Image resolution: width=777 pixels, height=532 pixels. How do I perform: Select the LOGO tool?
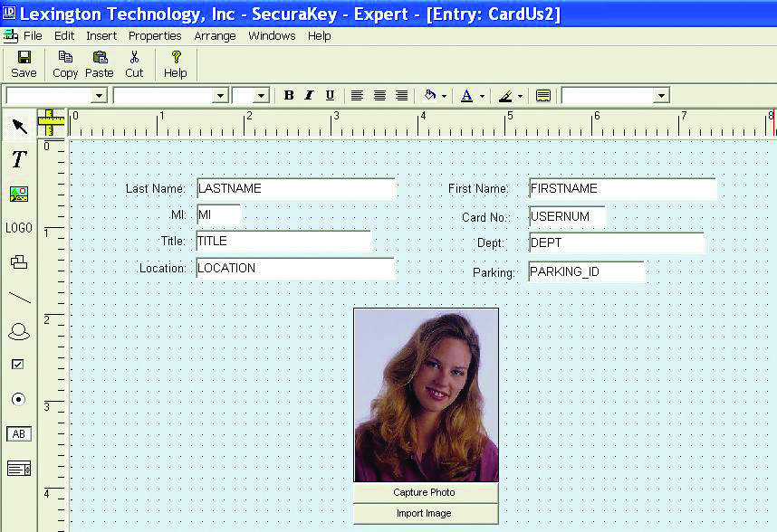(x=19, y=228)
